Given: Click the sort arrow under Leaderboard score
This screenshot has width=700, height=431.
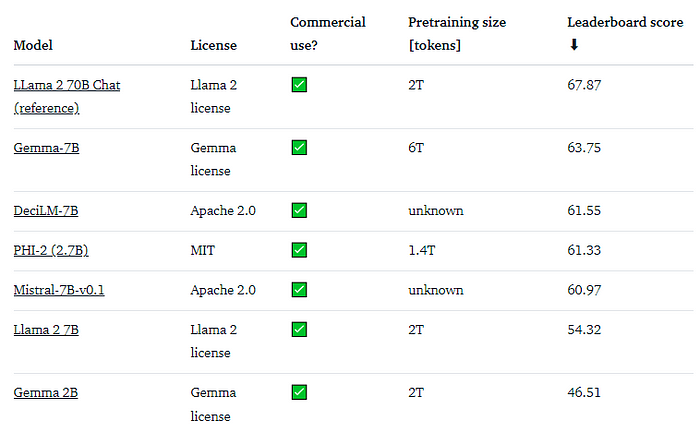Looking at the screenshot, I should click(x=573, y=45).
